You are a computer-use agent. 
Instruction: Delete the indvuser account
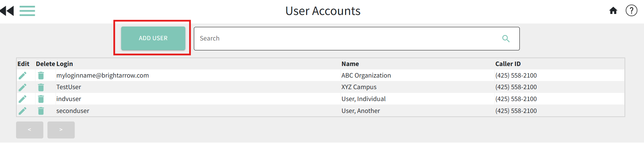tap(41, 99)
